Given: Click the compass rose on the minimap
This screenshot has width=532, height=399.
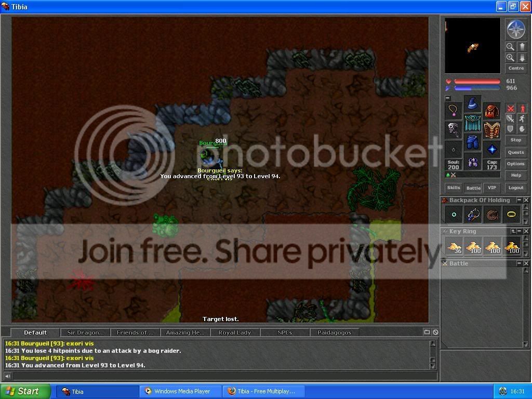Looking at the screenshot, I should click(516, 29).
